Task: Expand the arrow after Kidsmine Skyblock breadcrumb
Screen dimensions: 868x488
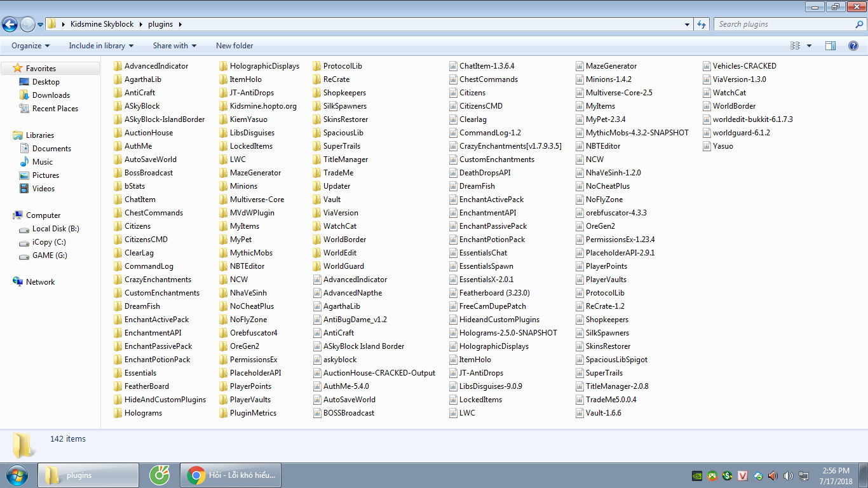Action: click(140, 24)
